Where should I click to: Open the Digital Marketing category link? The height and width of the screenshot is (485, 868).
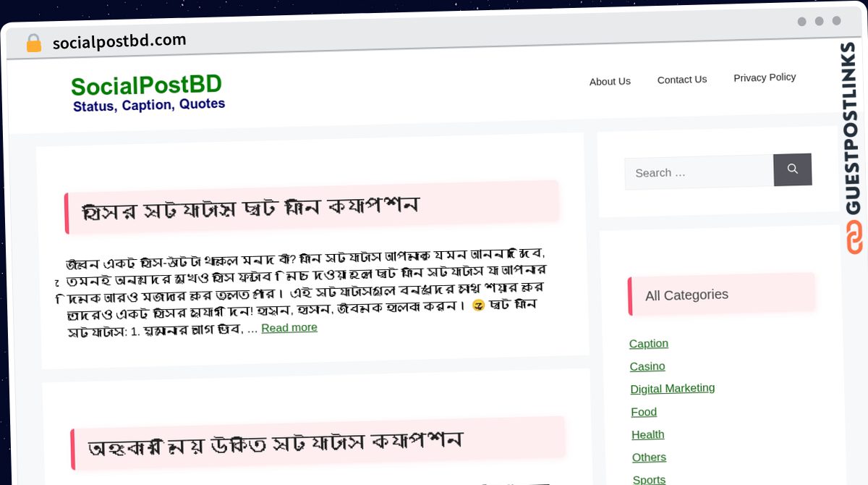(673, 389)
